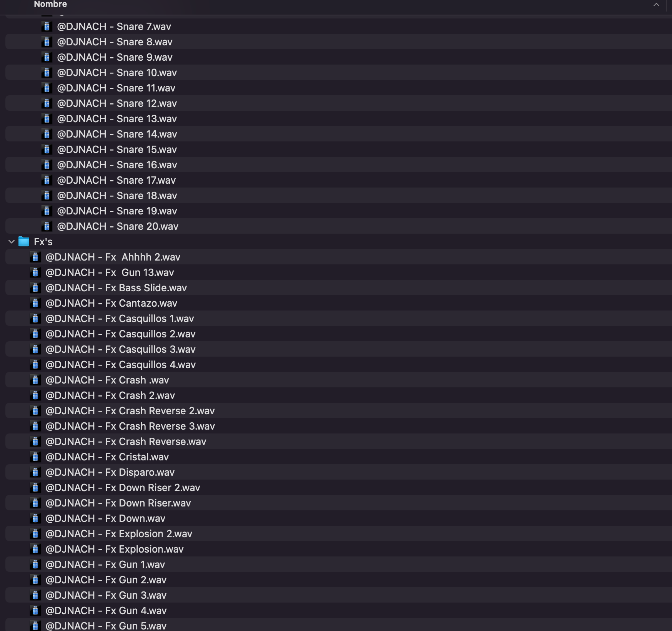Click the Fx Gun 1.wav file icon
This screenshot has height=631, width=672.
(35, 565)
